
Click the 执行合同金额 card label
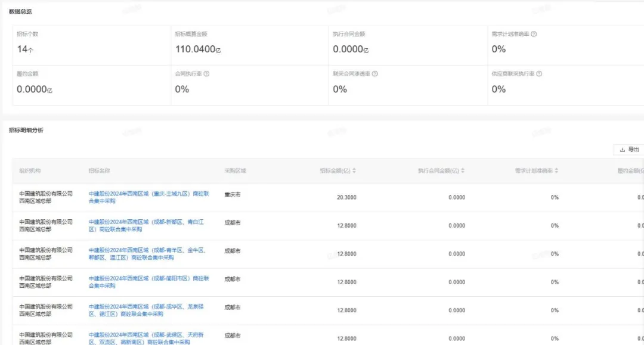pyautogui.click(x=349, y=34)
